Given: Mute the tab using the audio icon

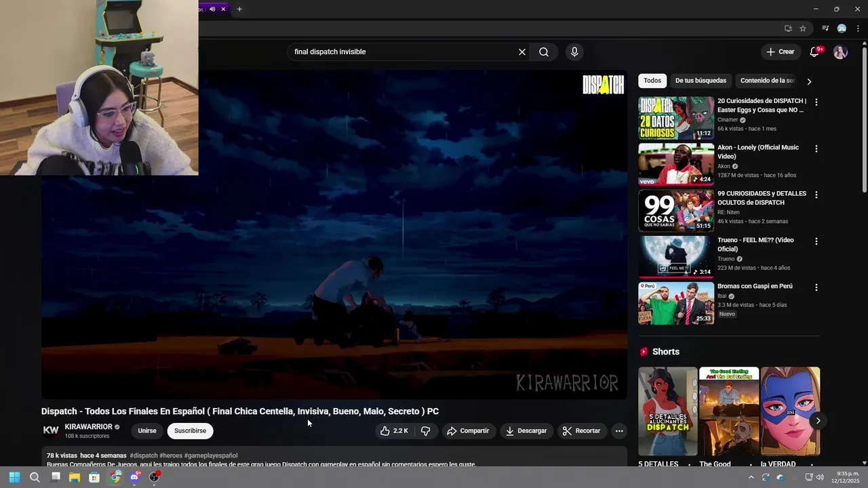Looking at the screenshot, I should [212, 9].
